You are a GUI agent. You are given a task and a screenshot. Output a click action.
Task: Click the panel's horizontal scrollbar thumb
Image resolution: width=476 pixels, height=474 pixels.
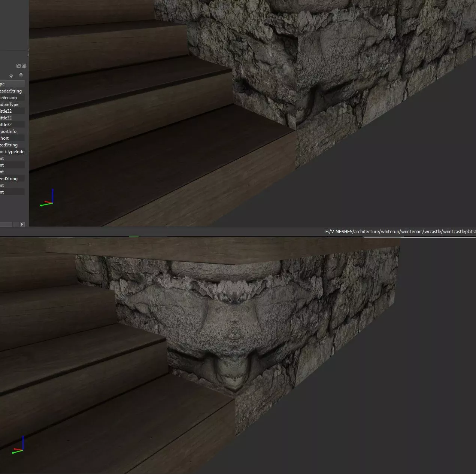pyautogui.click(x=6, y=224)
